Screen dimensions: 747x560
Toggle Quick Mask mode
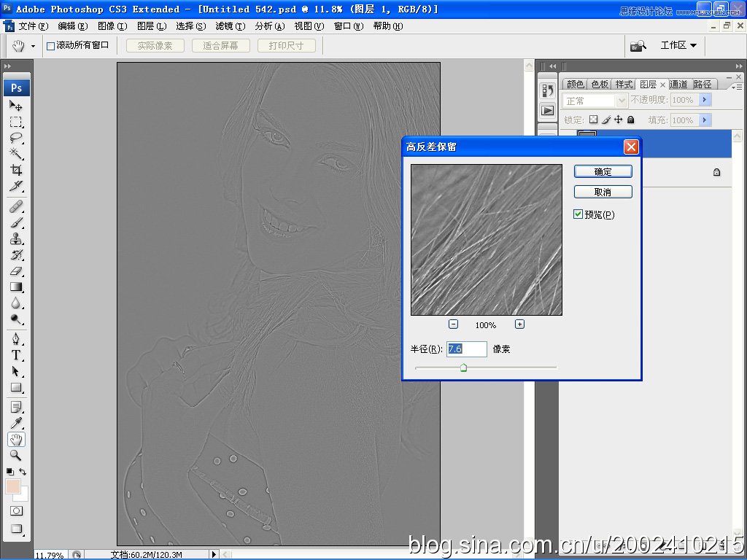(x=16, y=511)
